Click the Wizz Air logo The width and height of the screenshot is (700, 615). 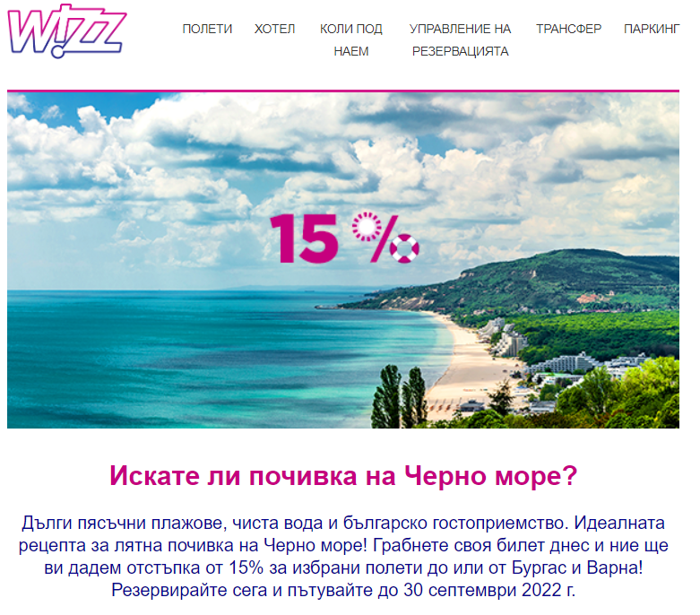67,30
